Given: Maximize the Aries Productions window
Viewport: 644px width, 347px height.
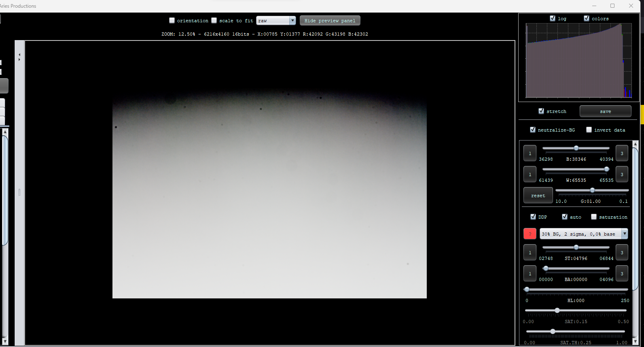Looking at the screenshot, I should (612, 6).
